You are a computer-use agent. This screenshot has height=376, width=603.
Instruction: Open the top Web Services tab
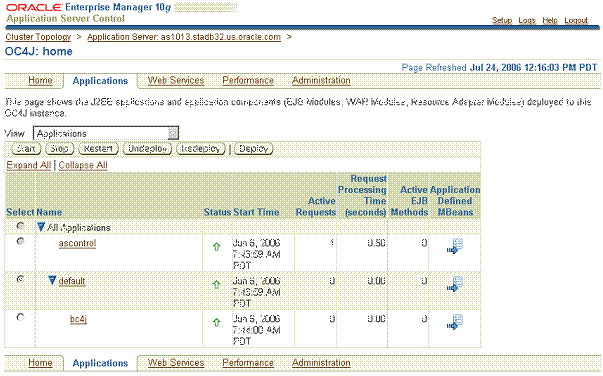(x=176, y=80)
